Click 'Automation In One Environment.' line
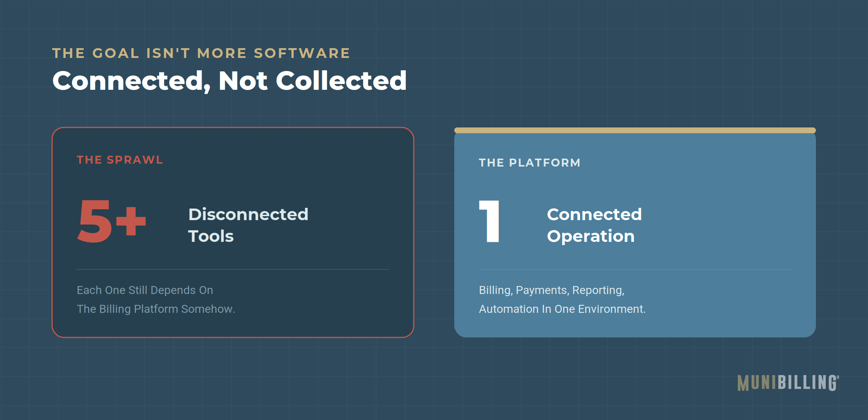868x420 pixels. tap(562, 309)
